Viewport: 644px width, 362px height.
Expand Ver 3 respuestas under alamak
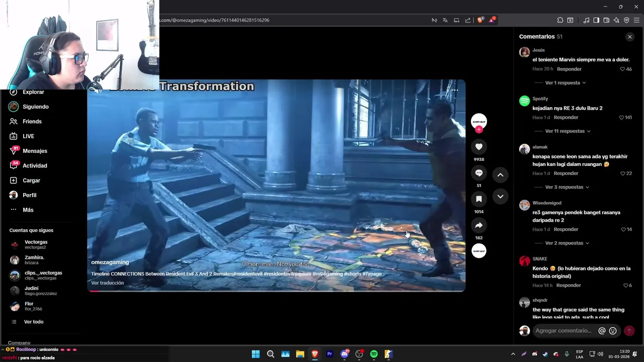click(x=567, y=187)
